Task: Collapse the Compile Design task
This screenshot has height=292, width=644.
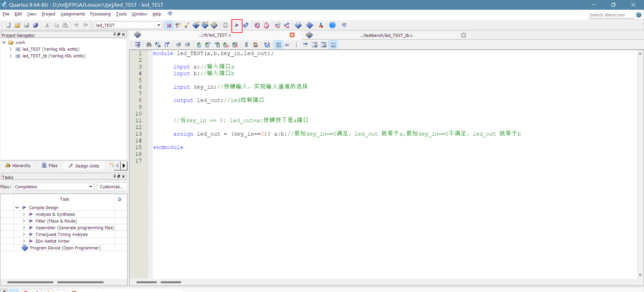Action: [x=17, y=207]
